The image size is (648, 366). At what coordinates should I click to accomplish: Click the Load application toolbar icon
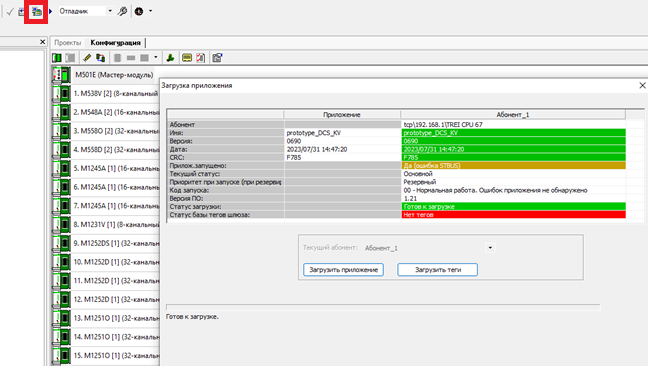(x=36, y=12)
